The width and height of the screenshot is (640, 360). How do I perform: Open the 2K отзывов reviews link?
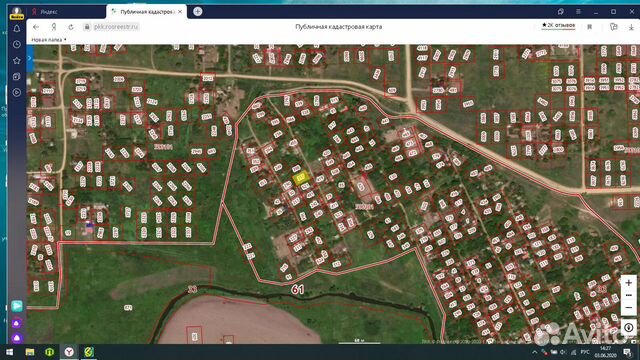click(558, 25)
